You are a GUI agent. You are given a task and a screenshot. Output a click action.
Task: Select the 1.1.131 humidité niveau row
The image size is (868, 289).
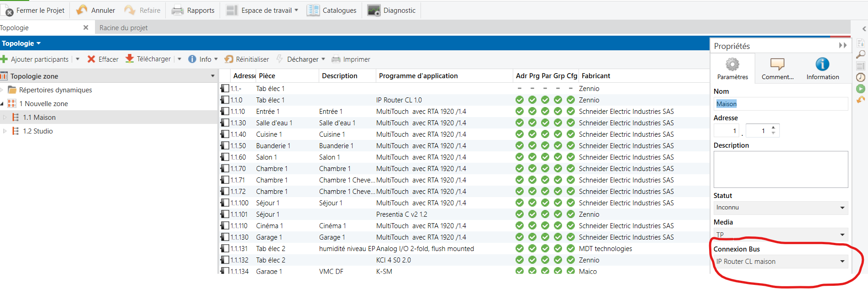click(464, 248)
